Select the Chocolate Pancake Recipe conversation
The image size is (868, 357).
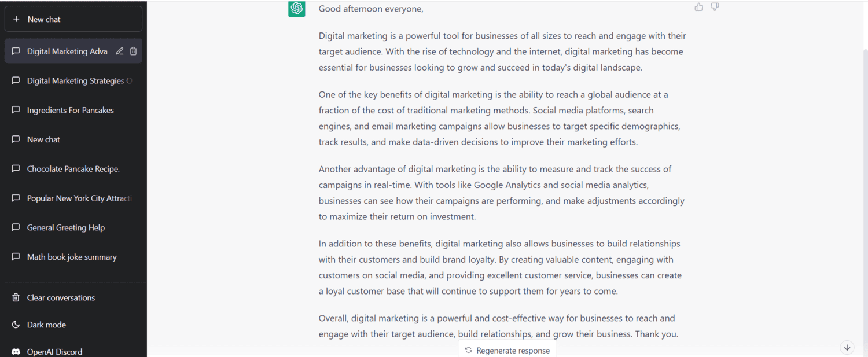coord(73,169)
